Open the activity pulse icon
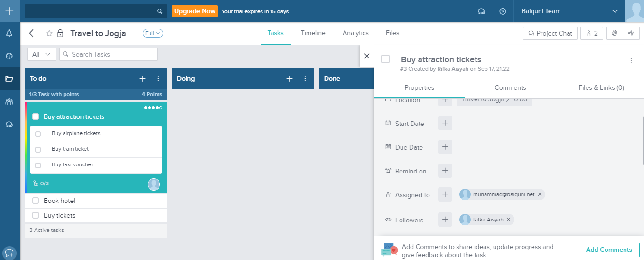 631,33
